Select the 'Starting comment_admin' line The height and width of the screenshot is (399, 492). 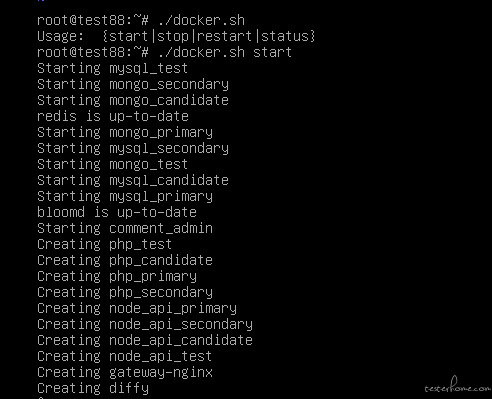(x=125, y=229)
